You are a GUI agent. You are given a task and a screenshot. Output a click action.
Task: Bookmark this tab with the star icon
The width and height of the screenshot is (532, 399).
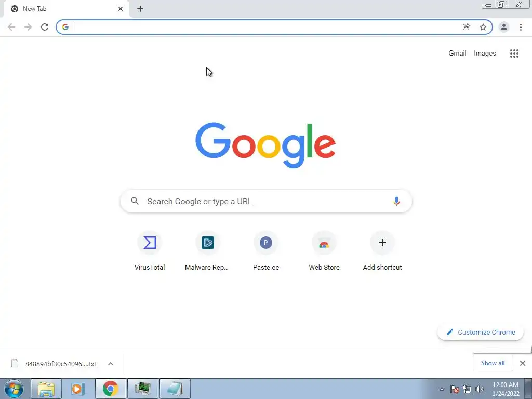(483, 27)
